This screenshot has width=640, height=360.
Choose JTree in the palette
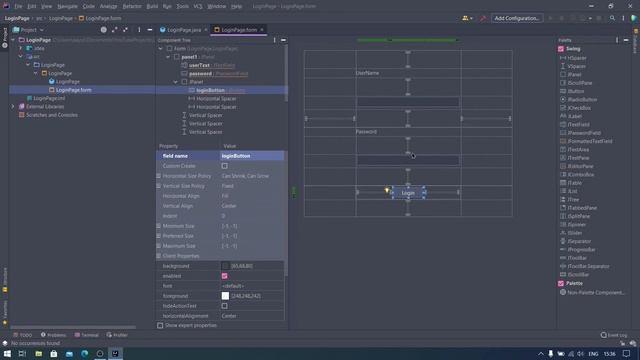click(x=570, y=200)
